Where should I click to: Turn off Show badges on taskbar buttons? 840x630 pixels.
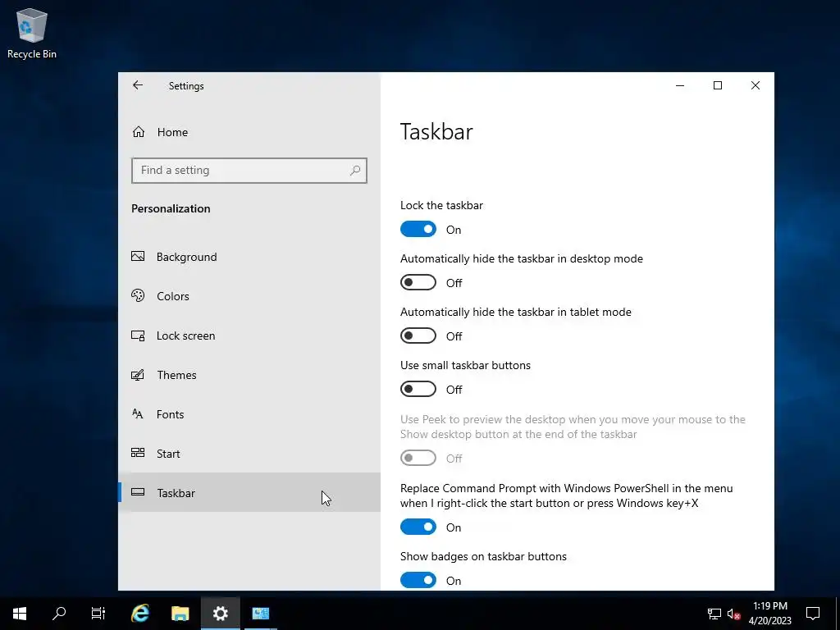pos(418,580)
